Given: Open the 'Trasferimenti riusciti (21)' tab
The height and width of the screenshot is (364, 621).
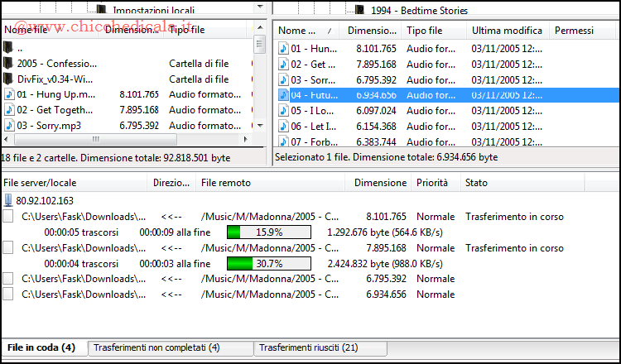Looking at the screenshot, I should point(307,348).
